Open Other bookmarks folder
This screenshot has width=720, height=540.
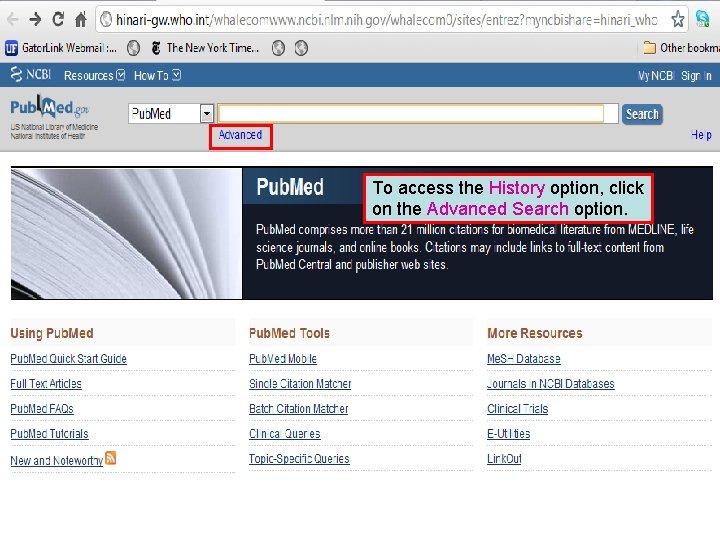click(681, 48)
